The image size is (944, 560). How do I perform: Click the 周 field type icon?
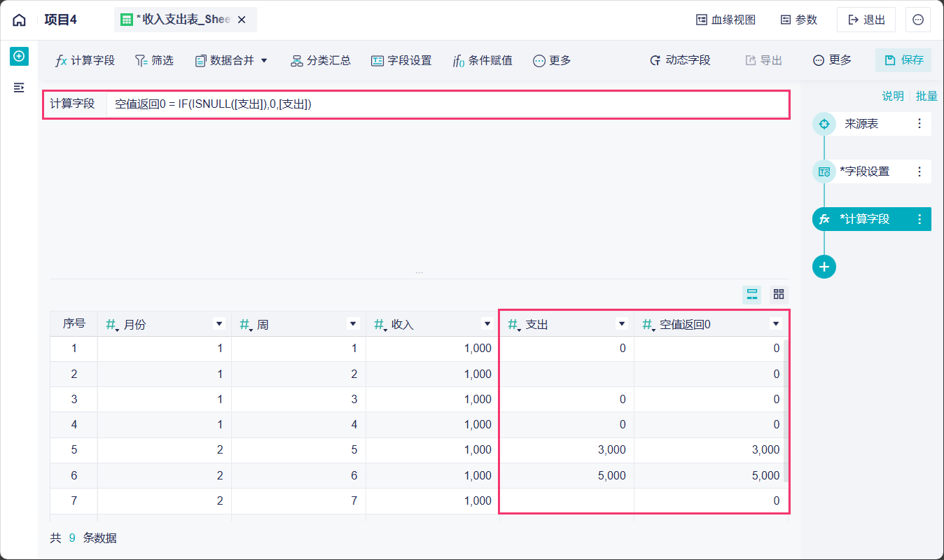246,324
